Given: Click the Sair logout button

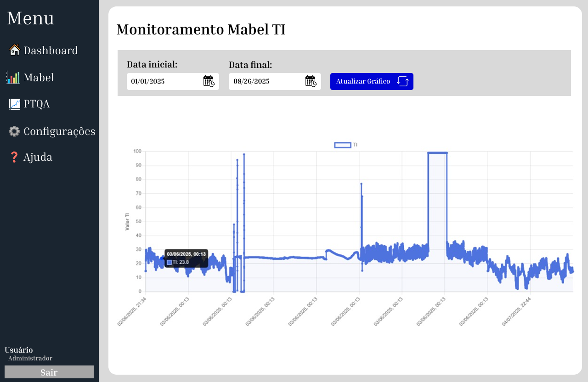Looking at the screenshot, I should pos(49,372).
